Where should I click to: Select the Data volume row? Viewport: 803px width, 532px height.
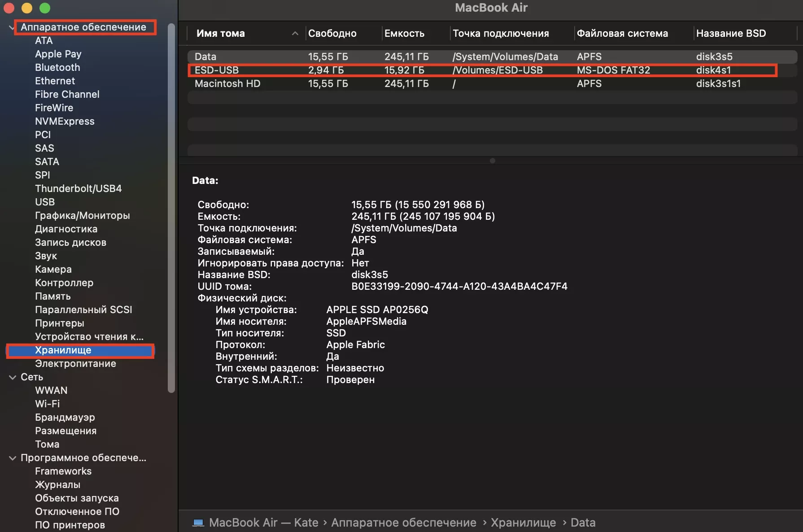pos(492,57)
